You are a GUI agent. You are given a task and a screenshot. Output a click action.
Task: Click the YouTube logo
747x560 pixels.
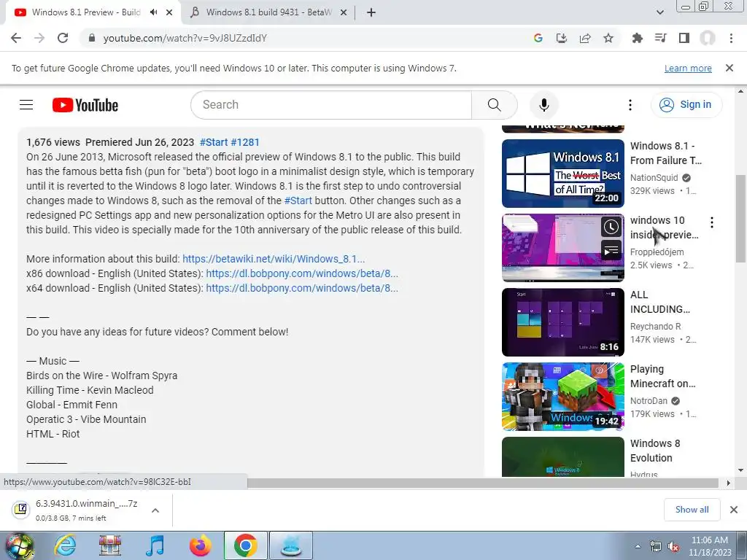coord(85,105)
